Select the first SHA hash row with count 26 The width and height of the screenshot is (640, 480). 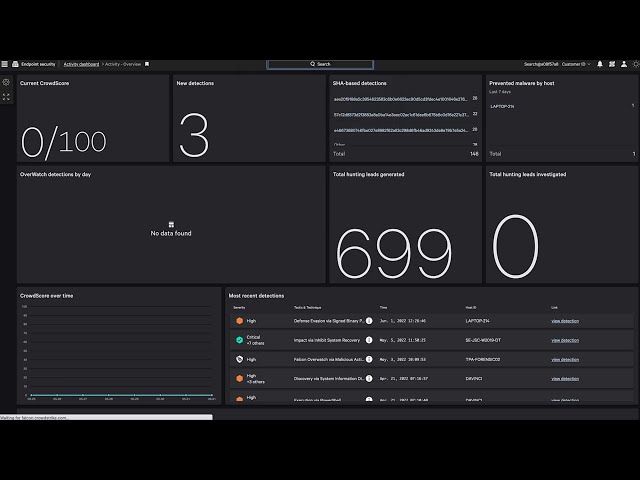[406, 99]
